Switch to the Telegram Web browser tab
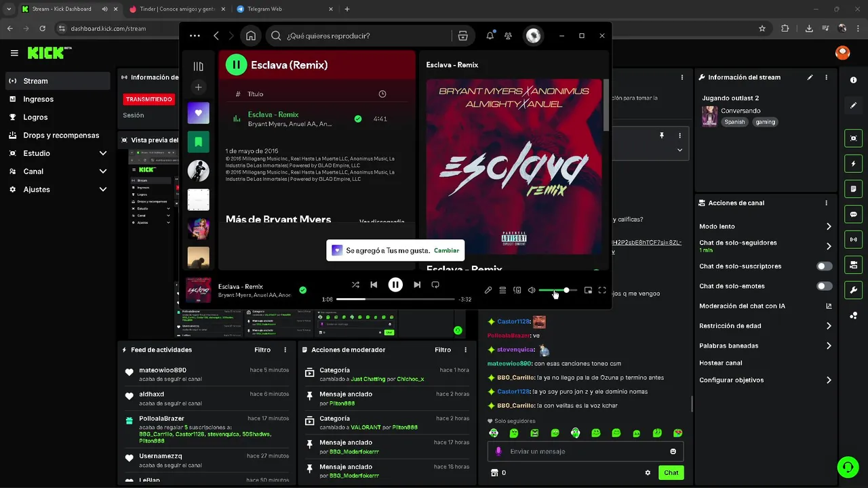The width and height of the screenshot is (868, 488). click(x=283, y=9)
